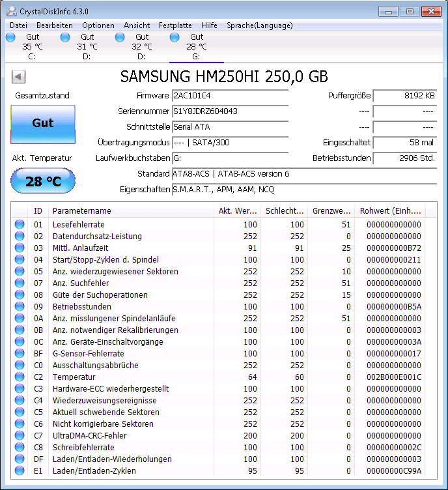
Task: Open the Bearbeiten menu
Action: click(x=55, y=25)
